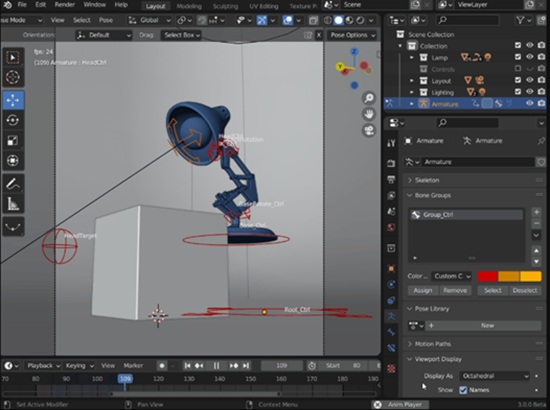Image resolution: width=550 pixels, height=410 pixels.
Task: Open the Default orientation dropdown
Action: tap(104, 35)
